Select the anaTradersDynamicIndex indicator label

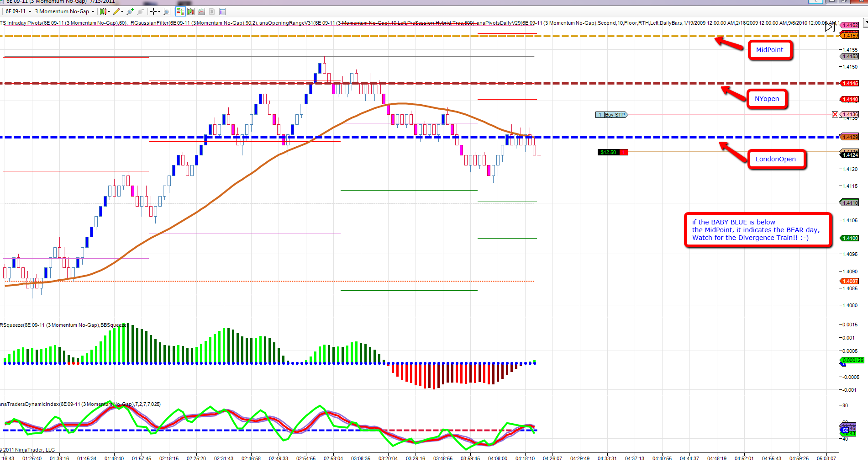[80, 404]
